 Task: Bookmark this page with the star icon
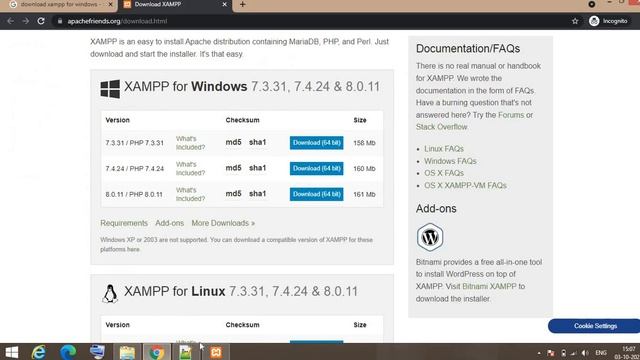click(575, 21)
